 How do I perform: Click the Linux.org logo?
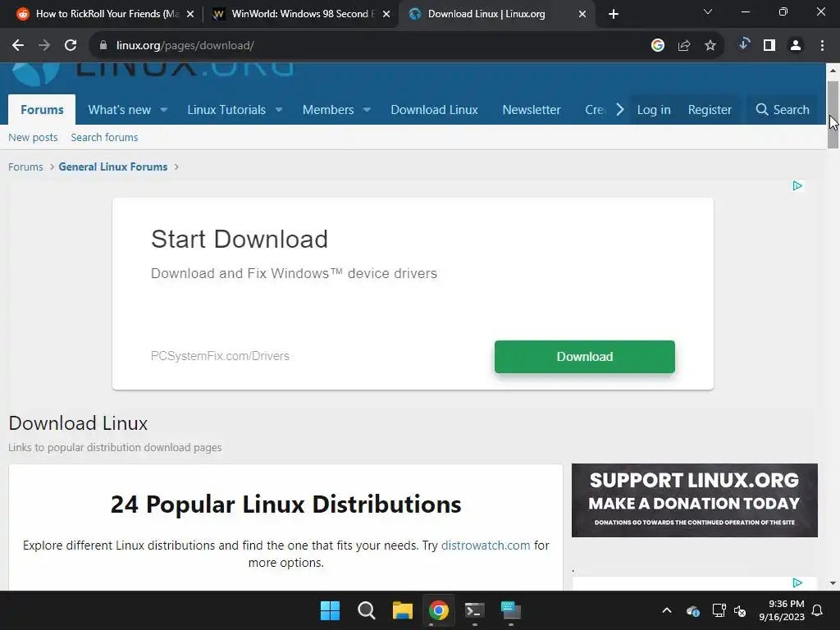[x=153, y=72]
